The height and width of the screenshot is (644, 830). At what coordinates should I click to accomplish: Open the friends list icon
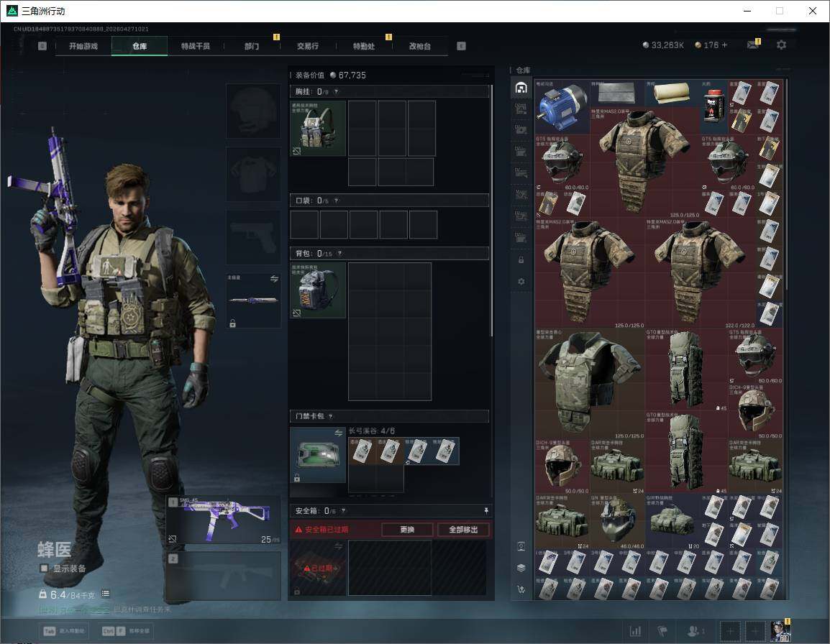click(695, 631)
